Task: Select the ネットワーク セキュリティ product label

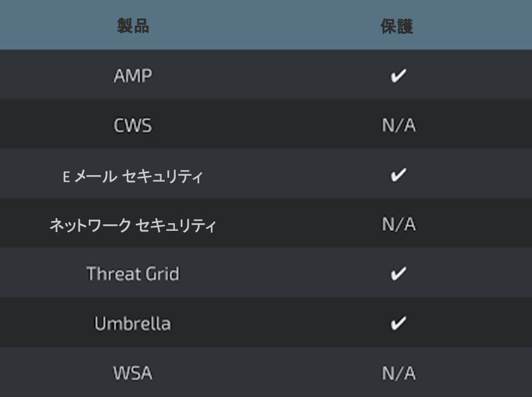Action: pos(133,225)
